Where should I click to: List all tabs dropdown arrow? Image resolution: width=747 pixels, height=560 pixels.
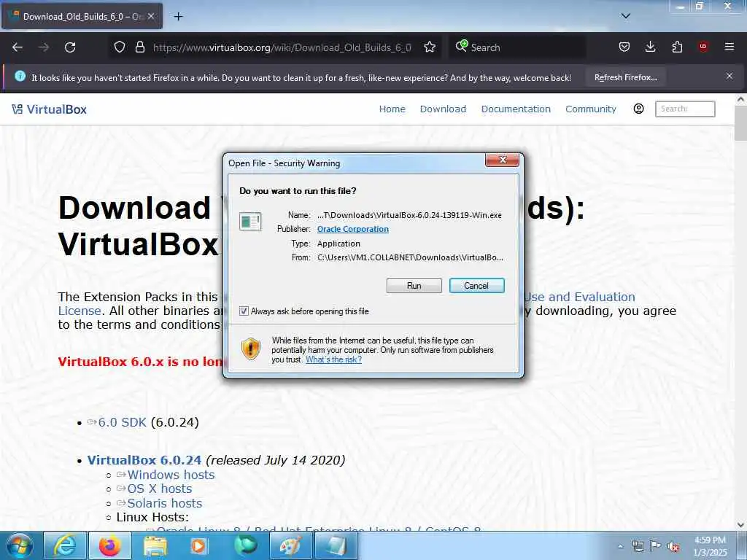626,16
